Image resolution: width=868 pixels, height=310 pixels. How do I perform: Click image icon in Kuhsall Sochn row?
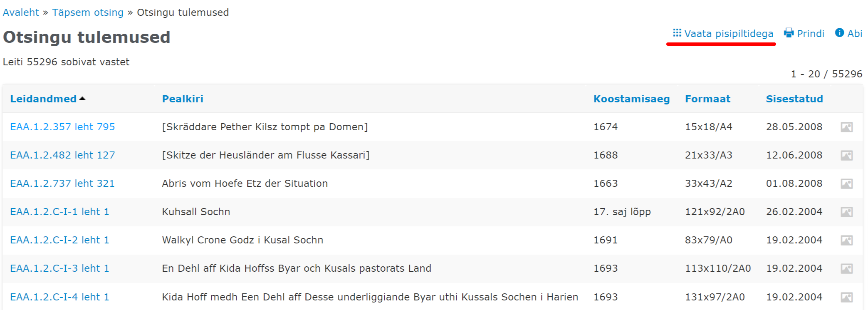coord(846,212)
